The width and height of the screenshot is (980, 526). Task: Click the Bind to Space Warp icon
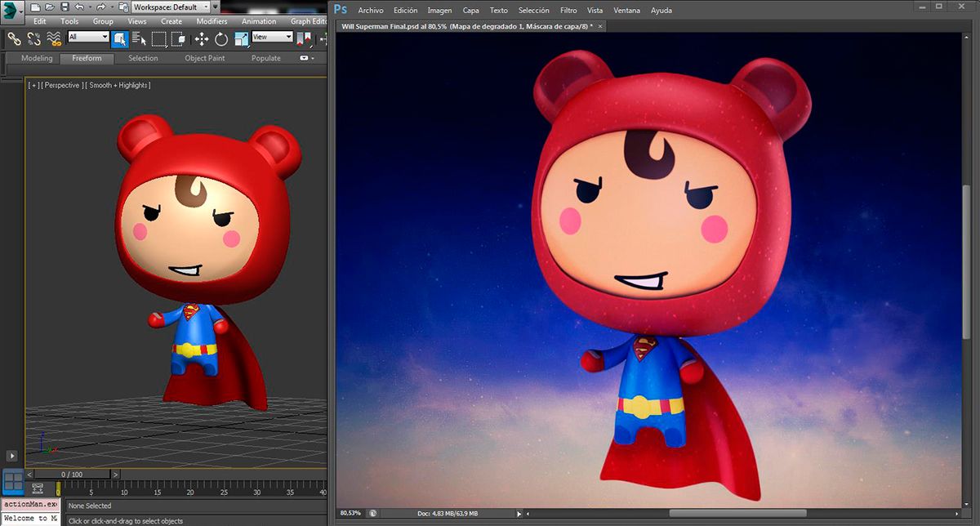click(x=54, y=38)
